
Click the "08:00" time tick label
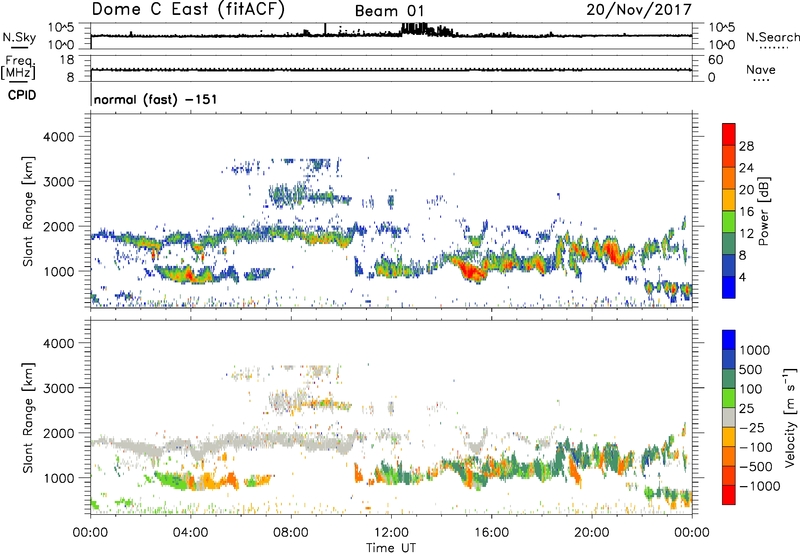[x=291, y=533]
